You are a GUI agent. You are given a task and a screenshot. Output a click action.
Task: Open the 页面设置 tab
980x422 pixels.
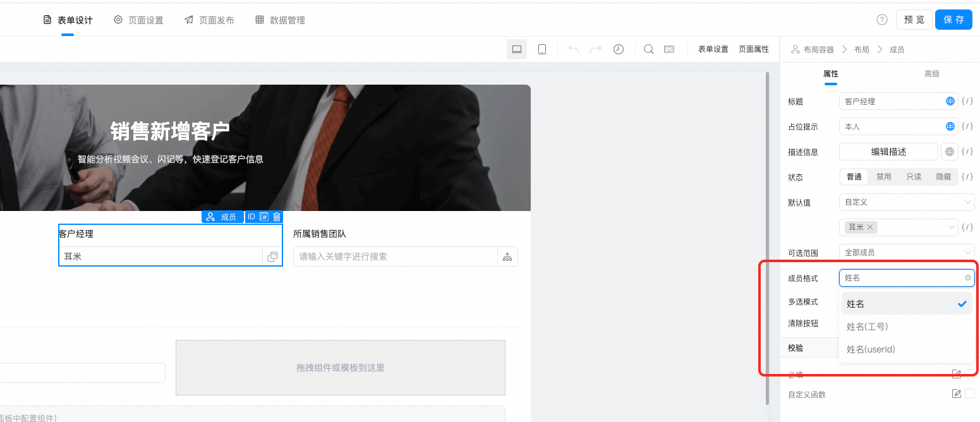(x=138, y=20)
